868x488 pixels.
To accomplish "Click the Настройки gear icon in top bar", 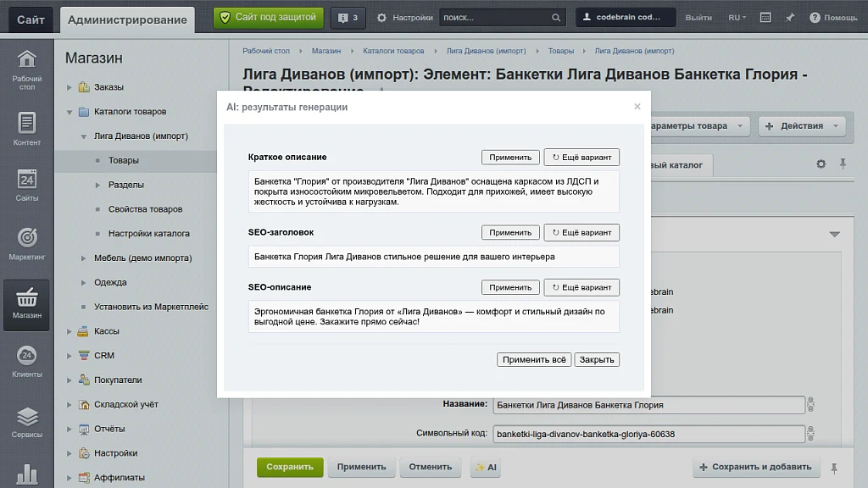I will point(382,18).
